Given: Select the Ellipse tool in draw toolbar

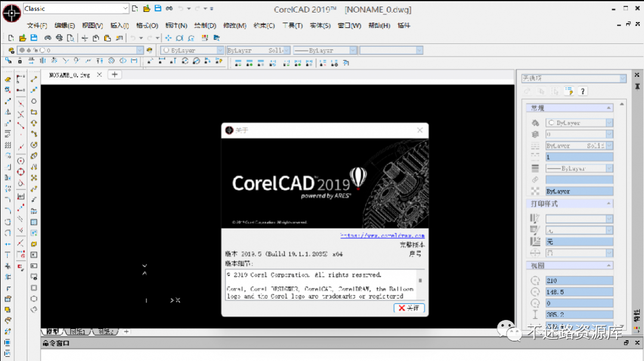Looking at the screenshot, I should [33, 155].
